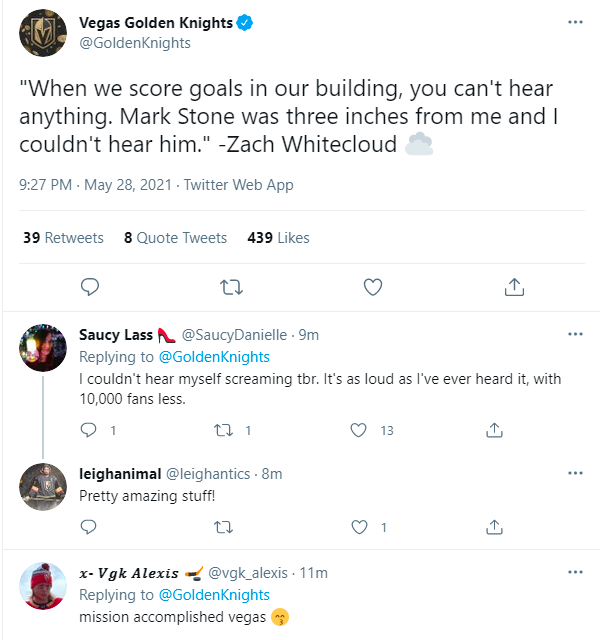Share leighanimal's reply

pos(493,527)
